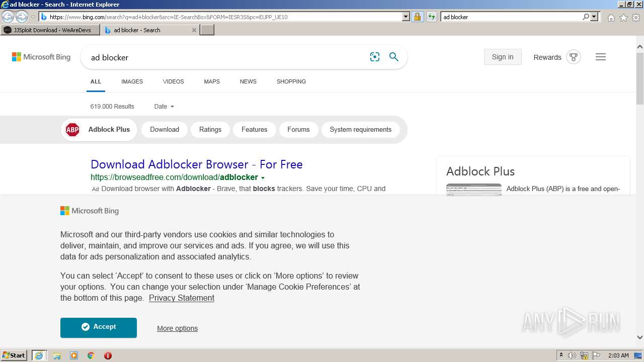Switch to the IMAGES tab
This screenshot has width=644, height=362.
point(132,81)
